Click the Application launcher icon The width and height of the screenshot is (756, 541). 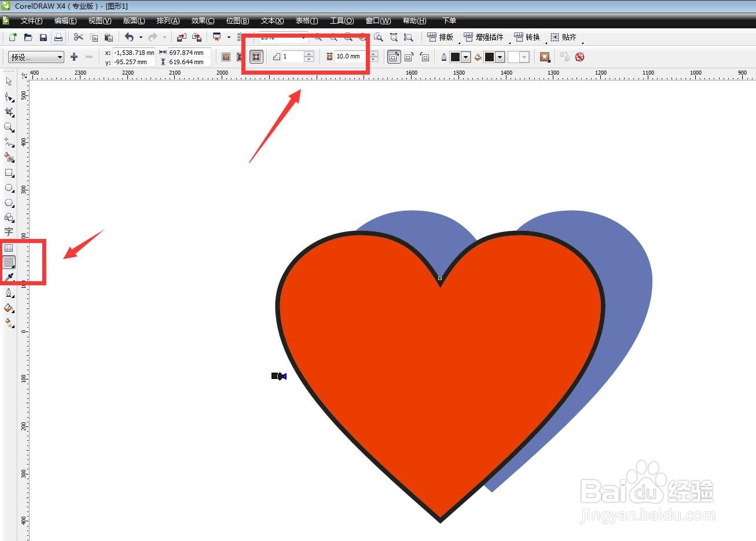(217, 37)
